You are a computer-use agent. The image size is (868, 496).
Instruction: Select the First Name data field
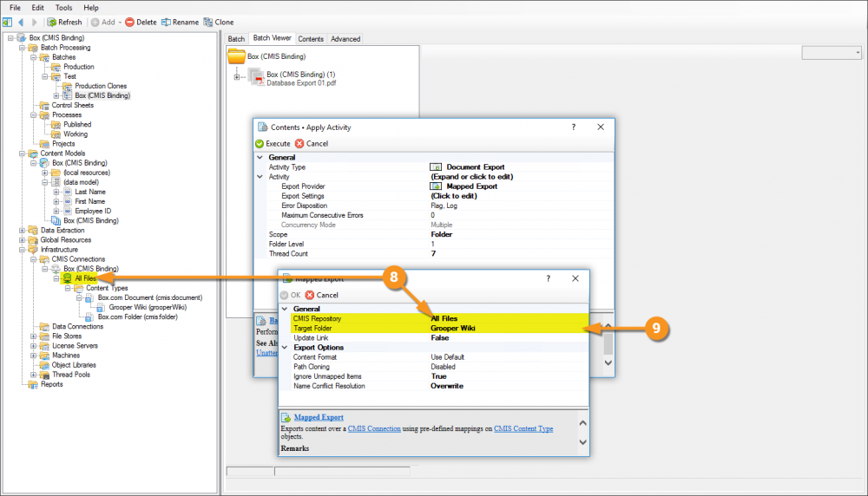(x=89, y=201)
